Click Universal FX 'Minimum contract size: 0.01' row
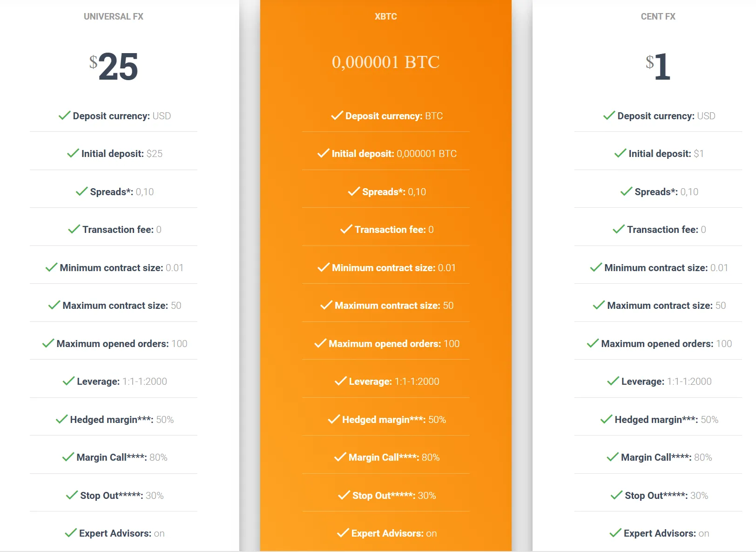Screen dimensions: 756x552 (x=114, y=267)
